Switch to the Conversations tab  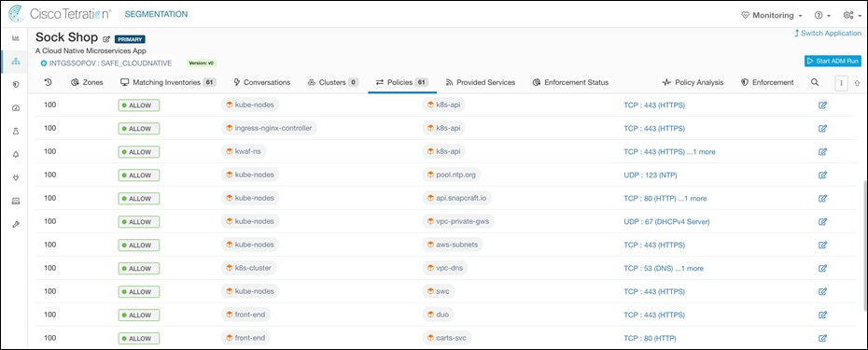(x=262, y=82)
